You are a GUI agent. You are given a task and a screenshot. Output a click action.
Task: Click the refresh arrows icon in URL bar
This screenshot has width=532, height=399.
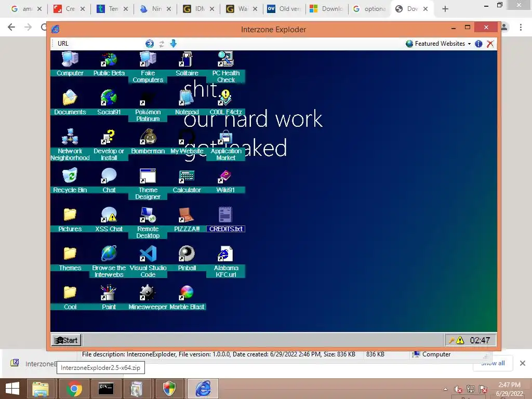pos(162,44)
